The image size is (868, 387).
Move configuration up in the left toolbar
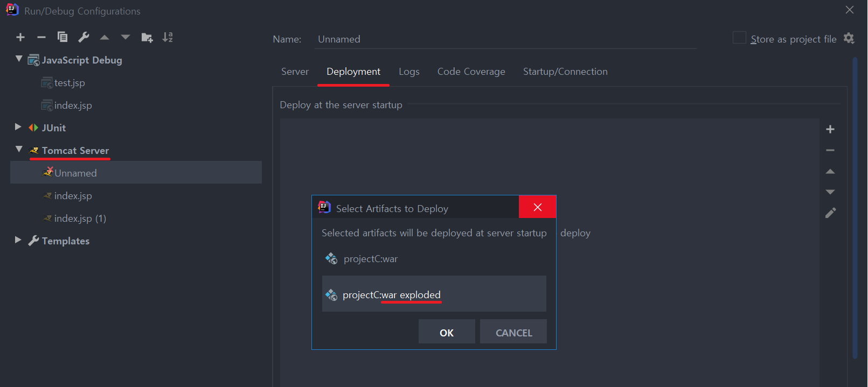coord(105,37)
